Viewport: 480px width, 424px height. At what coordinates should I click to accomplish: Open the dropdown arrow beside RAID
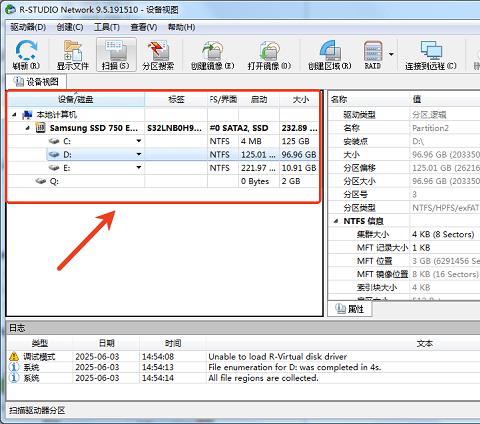(391, 54)
